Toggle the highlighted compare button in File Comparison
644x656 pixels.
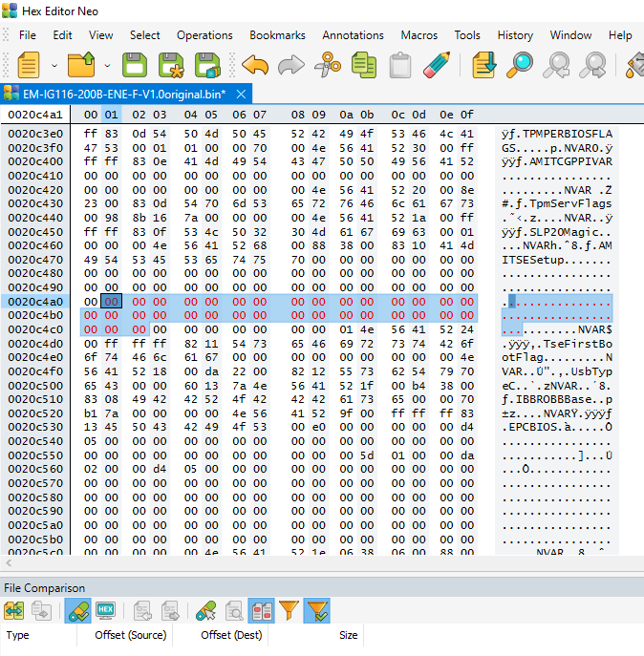click(x=78, y=610)
